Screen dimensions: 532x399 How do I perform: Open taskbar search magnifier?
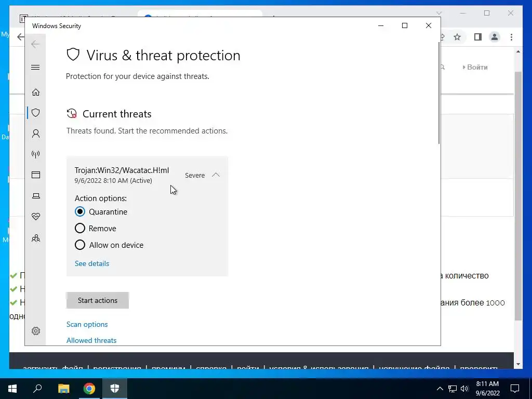point(37,389)
